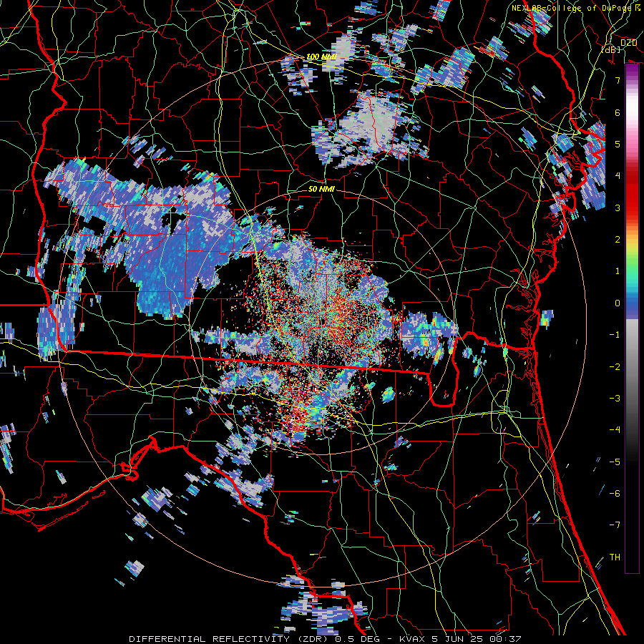This screenshot has width=644, height=644.
Task: Click the "-4" value on the color scale
Action: coord(615,430)
